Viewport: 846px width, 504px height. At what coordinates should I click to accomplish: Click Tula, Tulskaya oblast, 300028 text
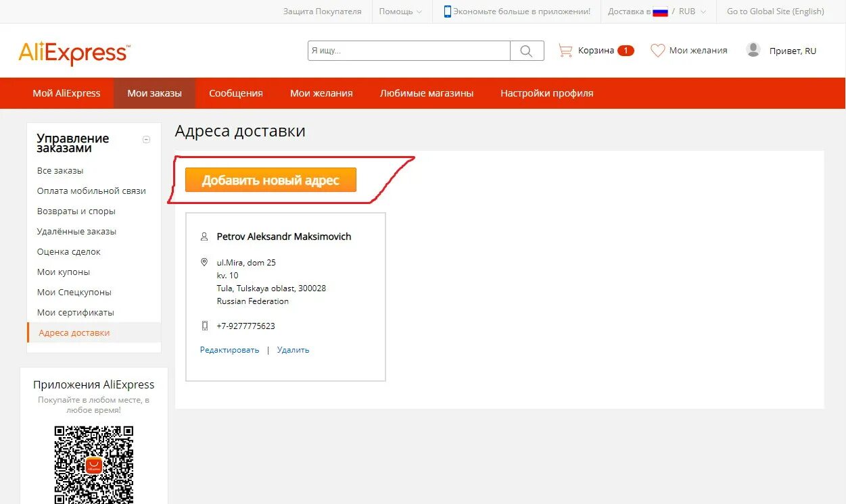pyautogui.click(x=271, y=288)
